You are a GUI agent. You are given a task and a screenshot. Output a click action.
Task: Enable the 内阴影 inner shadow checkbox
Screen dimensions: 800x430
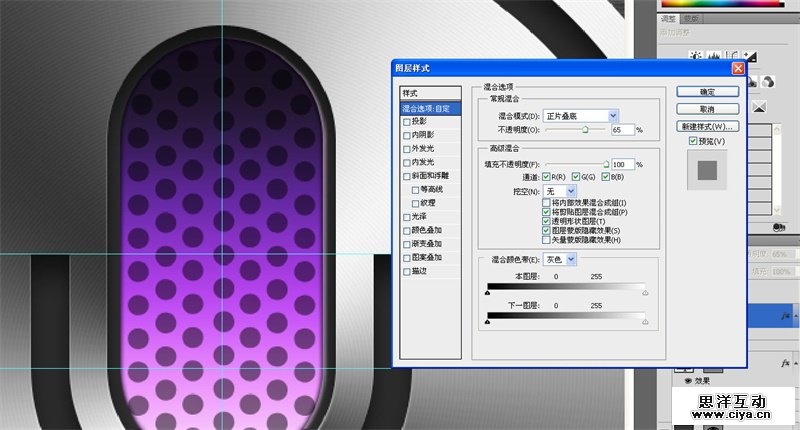(407, 136)
